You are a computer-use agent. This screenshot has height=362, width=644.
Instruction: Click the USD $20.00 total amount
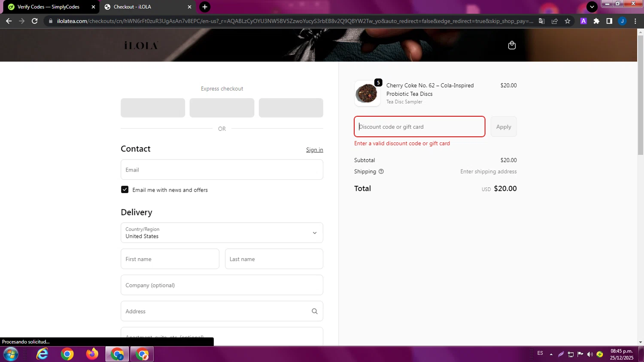click(x=499, y=189)
